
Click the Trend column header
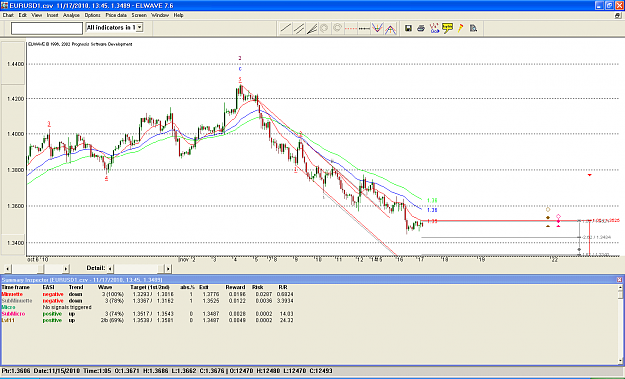pos(76,287)
